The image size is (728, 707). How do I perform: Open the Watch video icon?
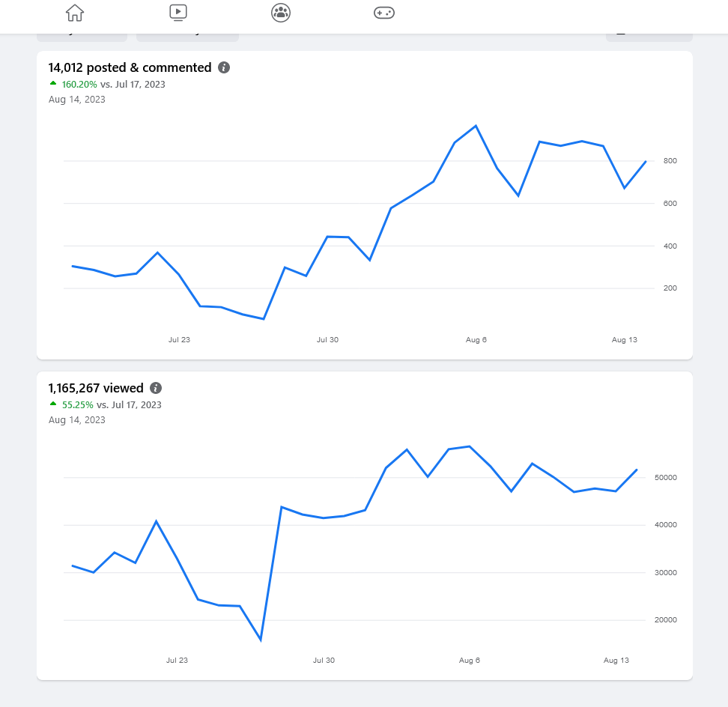point(178,13)
